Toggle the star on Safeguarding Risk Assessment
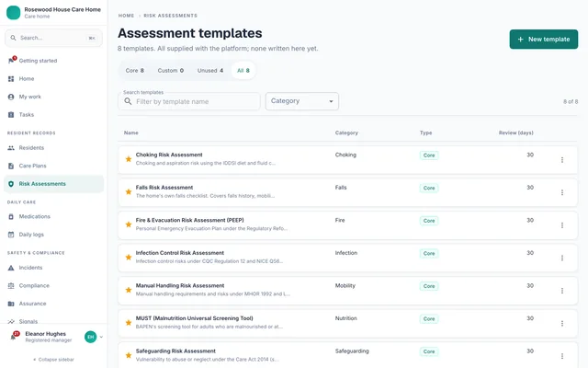This screenshot has height=368, width=588. [129, 355]
